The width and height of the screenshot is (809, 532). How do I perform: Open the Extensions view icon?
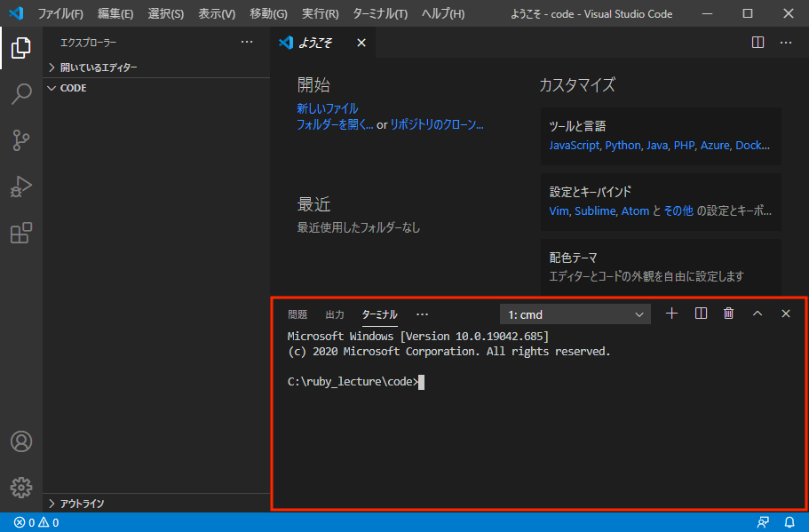point(21,234)
